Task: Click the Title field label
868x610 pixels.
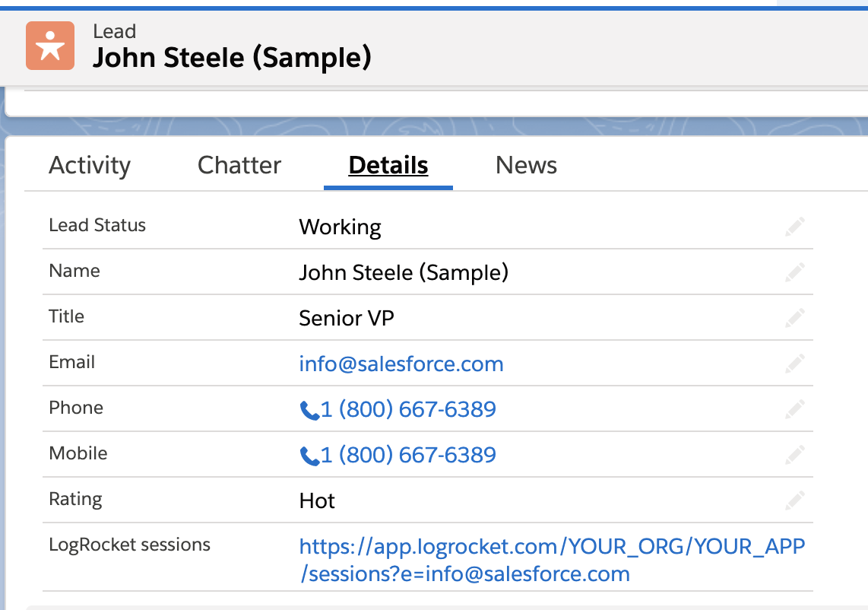Action: (x=66, y=316)
